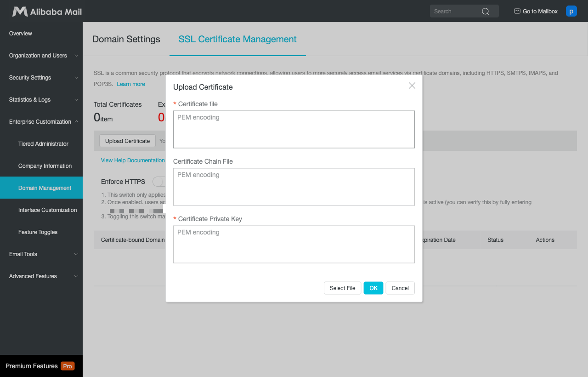
Task: Click the envelope icon beside Go to Mailbox
Action: pos(517,11)
